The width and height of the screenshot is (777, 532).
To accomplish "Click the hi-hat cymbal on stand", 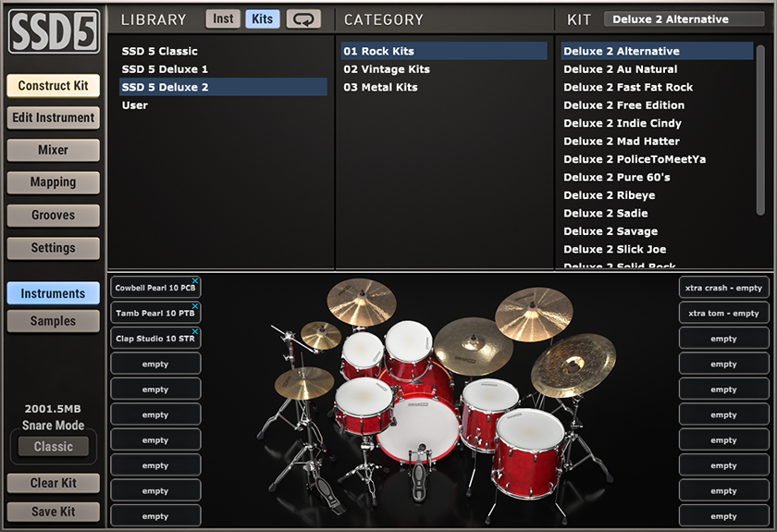I will point(303,382).
